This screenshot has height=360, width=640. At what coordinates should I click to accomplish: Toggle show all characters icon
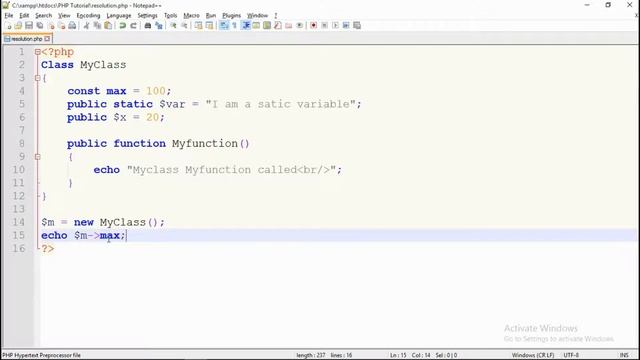[x=234, y=25]
